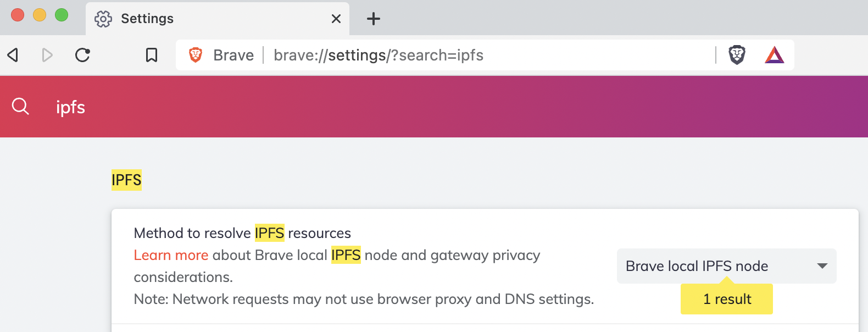Select the Settings tab

point(218,19)
